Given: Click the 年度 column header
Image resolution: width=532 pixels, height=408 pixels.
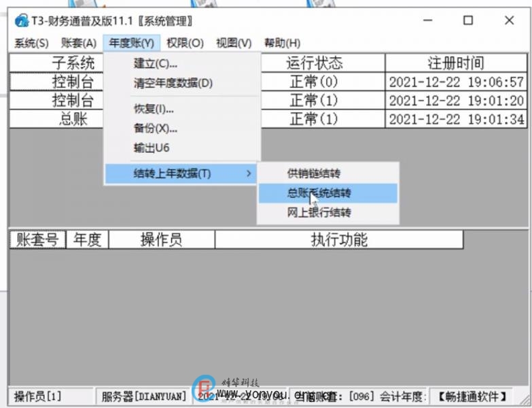Looking at the screenshot, I should 88,239.
